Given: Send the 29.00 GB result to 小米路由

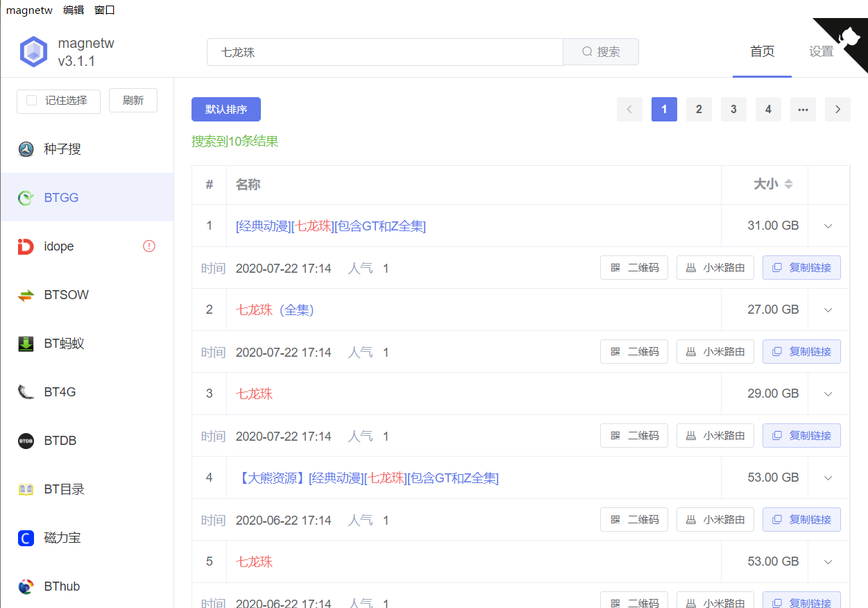Looking at the screenshot, I should pos(715,436).
